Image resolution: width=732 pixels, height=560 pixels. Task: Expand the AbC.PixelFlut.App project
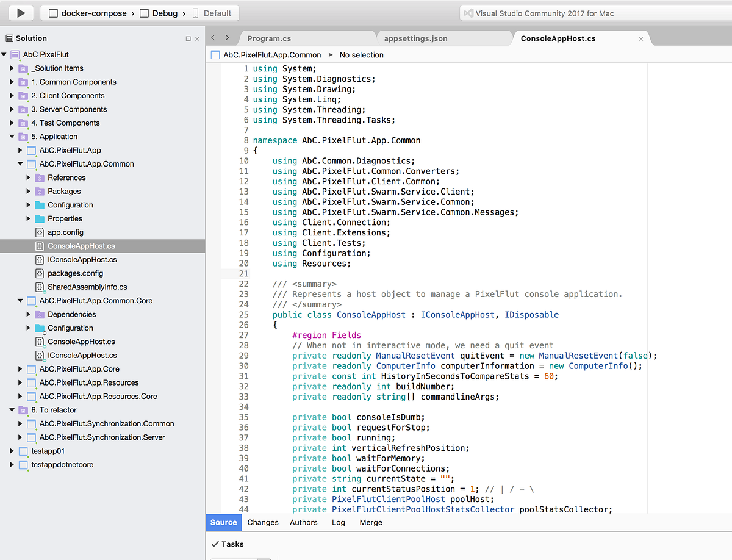[20, 150]
